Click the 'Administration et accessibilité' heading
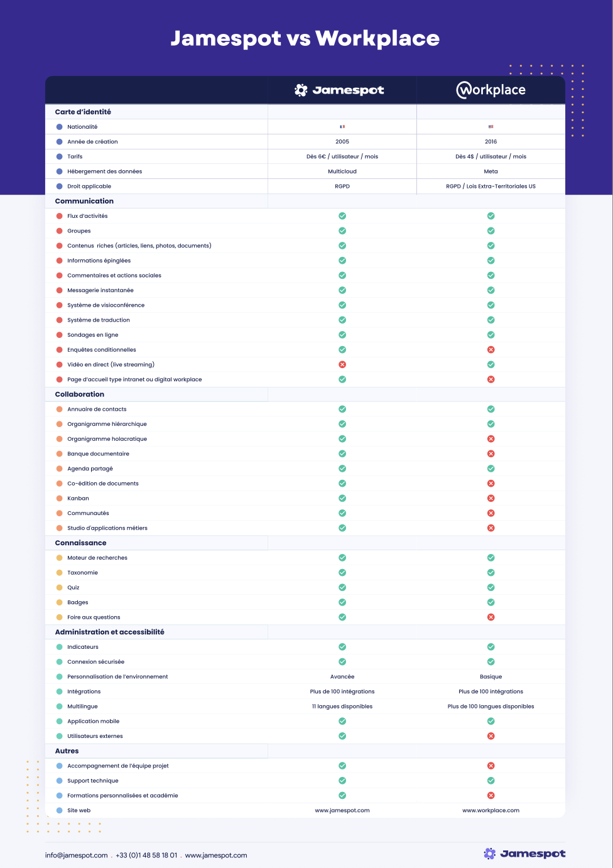 click(109, 632)
